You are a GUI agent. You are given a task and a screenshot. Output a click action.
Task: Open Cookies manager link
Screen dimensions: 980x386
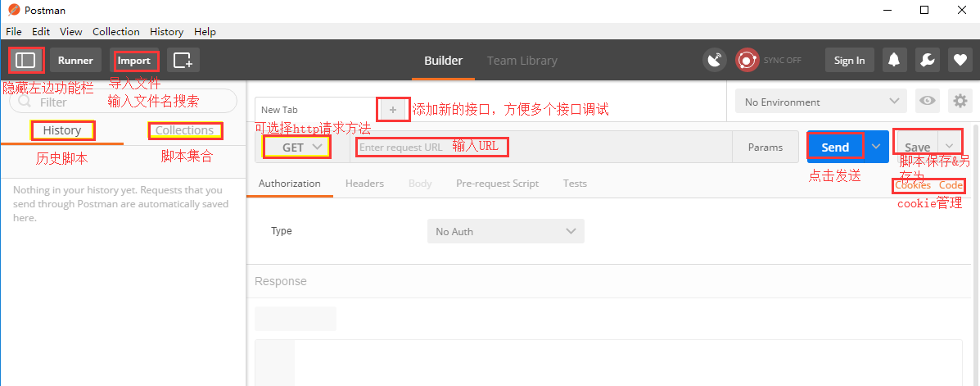click(x=913, y=185)
